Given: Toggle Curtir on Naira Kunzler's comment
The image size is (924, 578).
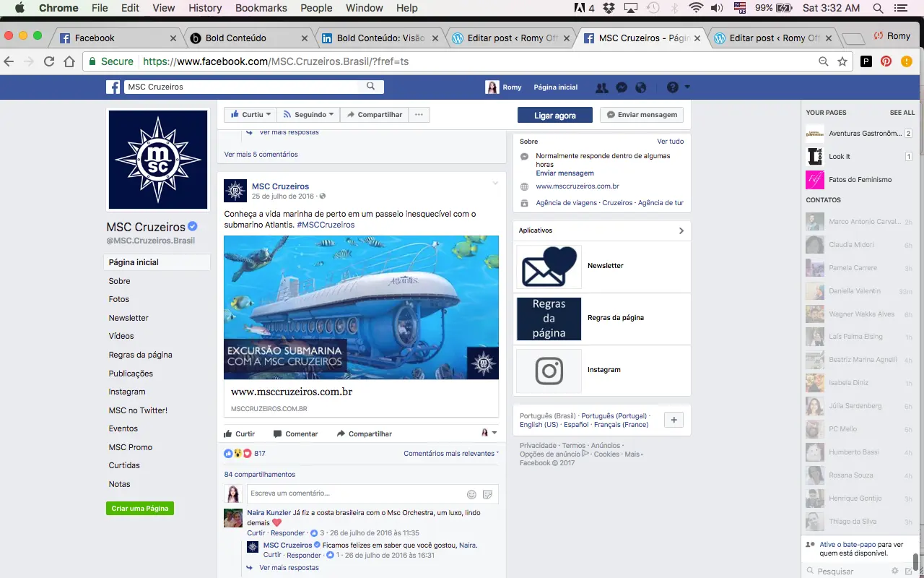Looking at the screenshot, I should click(256, 533).
